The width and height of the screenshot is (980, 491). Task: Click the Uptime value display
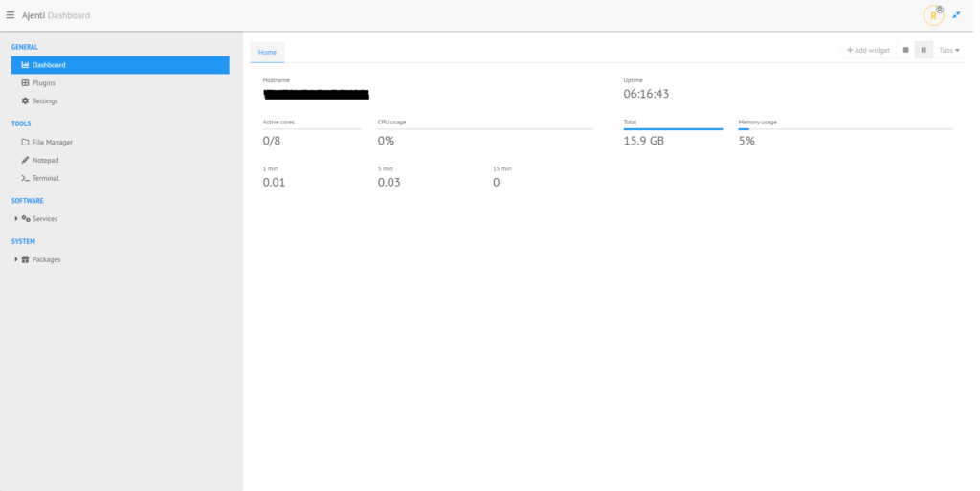pos(646,95)
